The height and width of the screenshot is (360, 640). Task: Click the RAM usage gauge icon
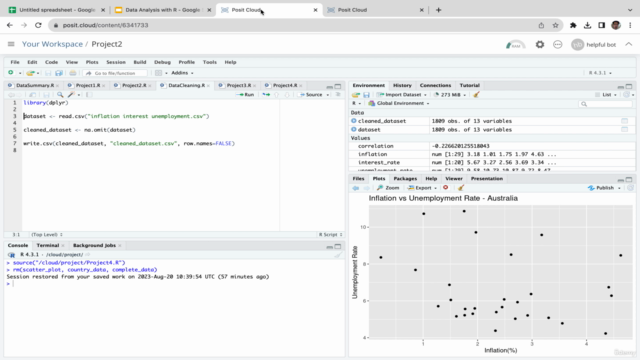[x=516, y=44]
